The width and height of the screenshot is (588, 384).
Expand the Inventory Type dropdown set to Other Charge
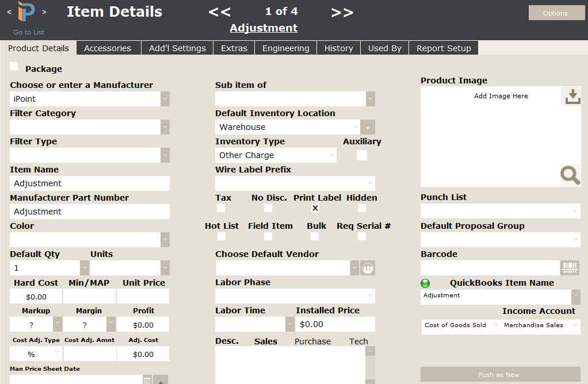click(x=331, y=155)
